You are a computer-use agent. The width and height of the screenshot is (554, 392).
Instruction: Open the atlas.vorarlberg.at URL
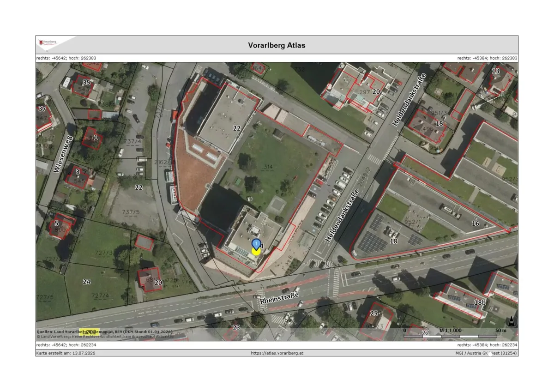277,353
